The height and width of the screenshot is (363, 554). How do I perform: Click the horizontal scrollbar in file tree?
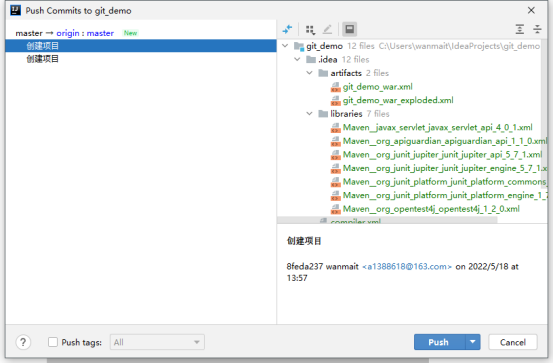point(387,220)
